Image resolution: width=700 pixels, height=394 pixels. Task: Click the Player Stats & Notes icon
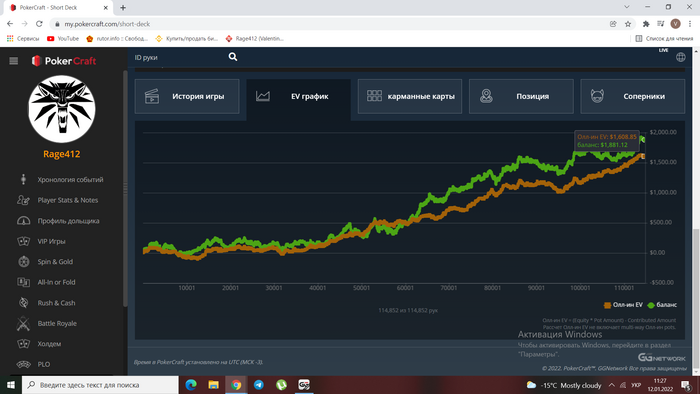pos(23,200)
